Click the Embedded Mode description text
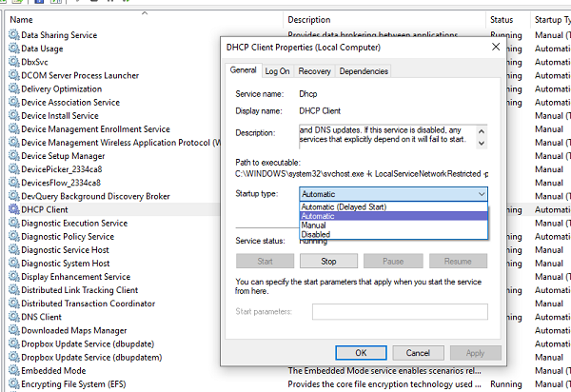 [x=384, y=370]
